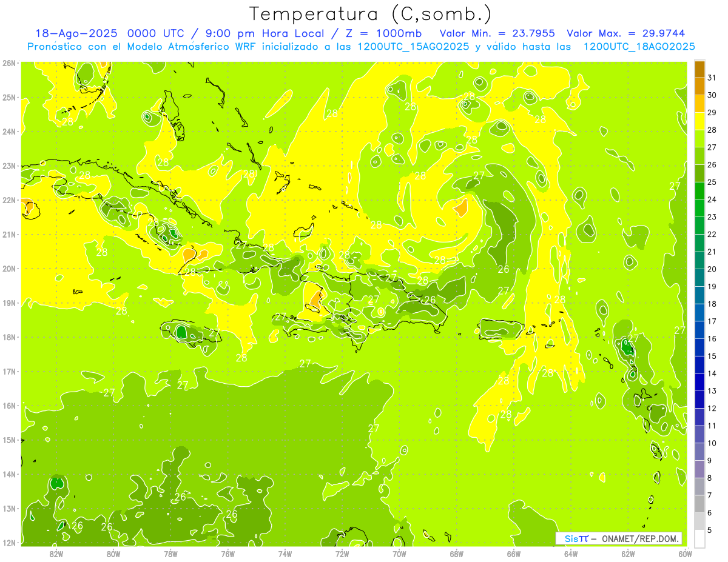The height and width of the screenshot is (562, 728).
Task: Click the dark orange swatch above 31
Action: click(x=699, y=69)
